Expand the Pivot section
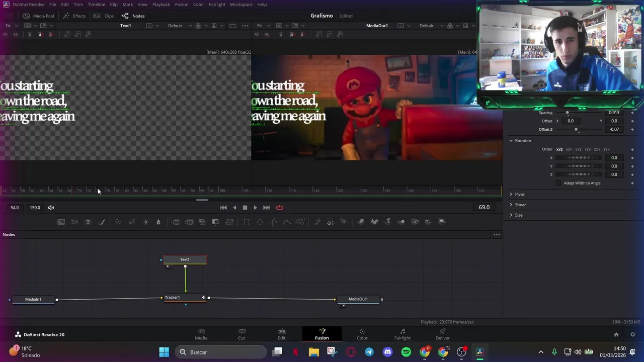This screenshot has width=644, height=362. 511,195
